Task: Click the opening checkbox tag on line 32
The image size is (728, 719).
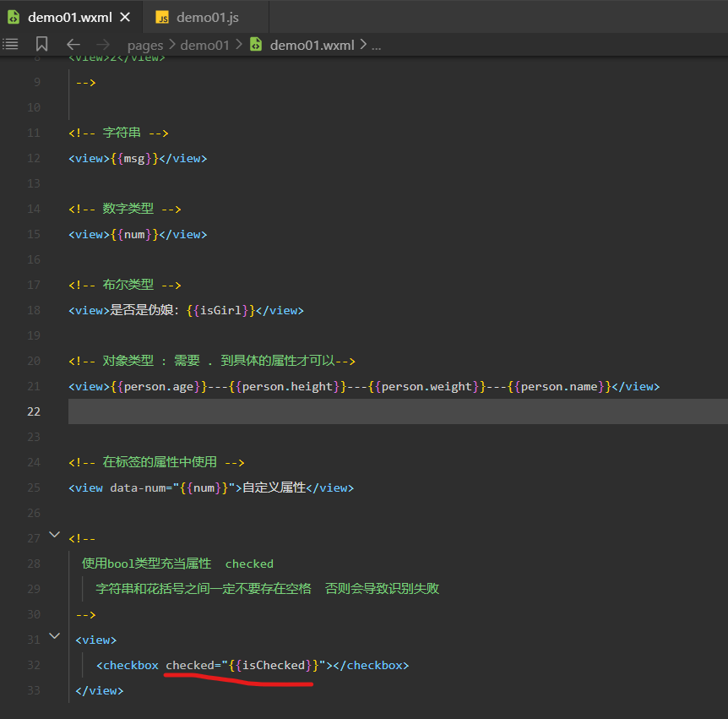Action: point(128,665)
